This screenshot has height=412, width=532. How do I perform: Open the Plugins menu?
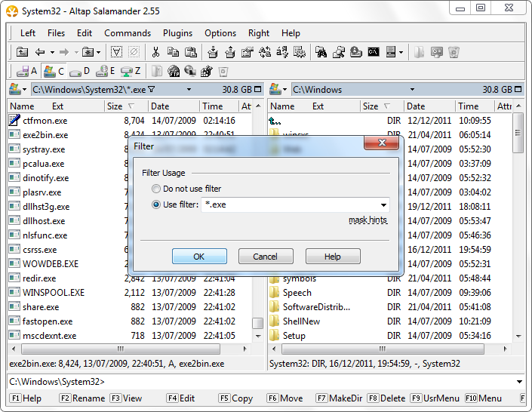178,33
